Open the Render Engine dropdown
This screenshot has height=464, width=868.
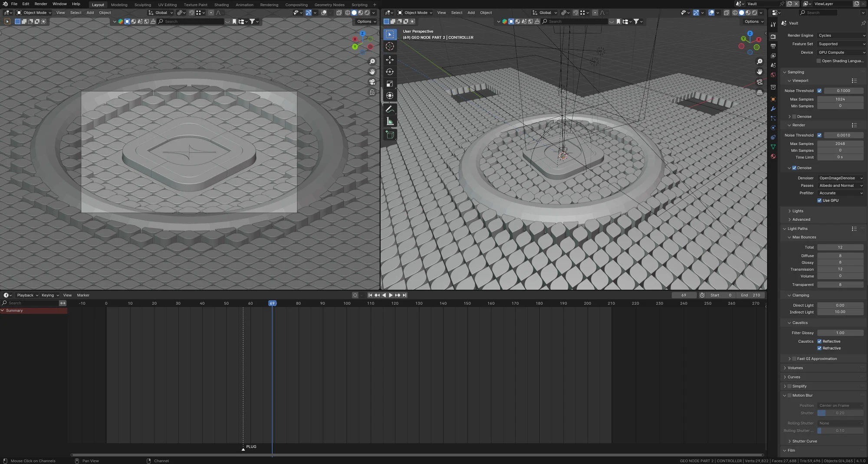[841, 36]
